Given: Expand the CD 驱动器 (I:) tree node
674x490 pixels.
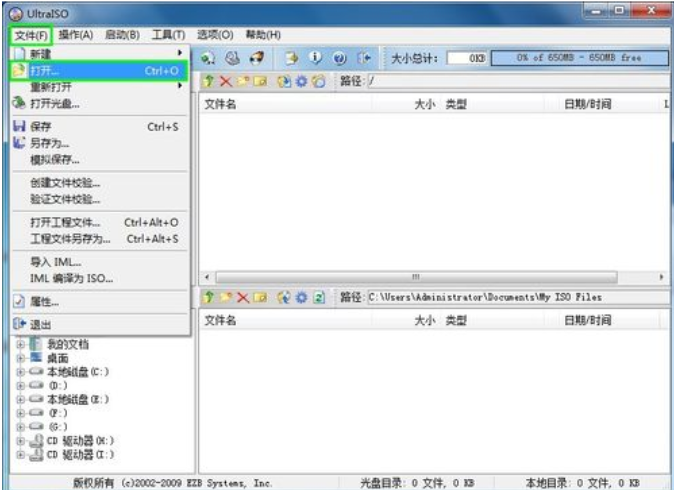Looking at the screenshot, I should click(20, 454).
